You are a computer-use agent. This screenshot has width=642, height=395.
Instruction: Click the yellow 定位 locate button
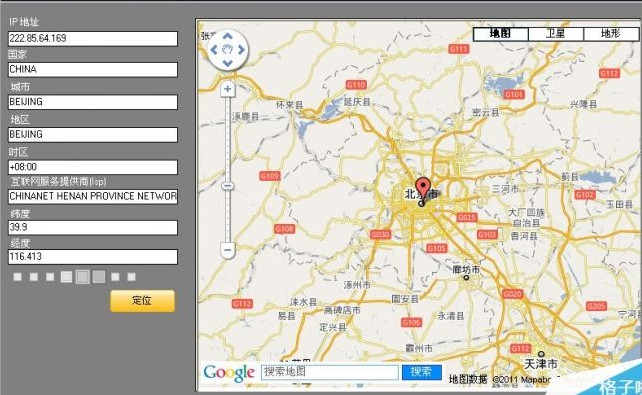[x=142, y=301]
